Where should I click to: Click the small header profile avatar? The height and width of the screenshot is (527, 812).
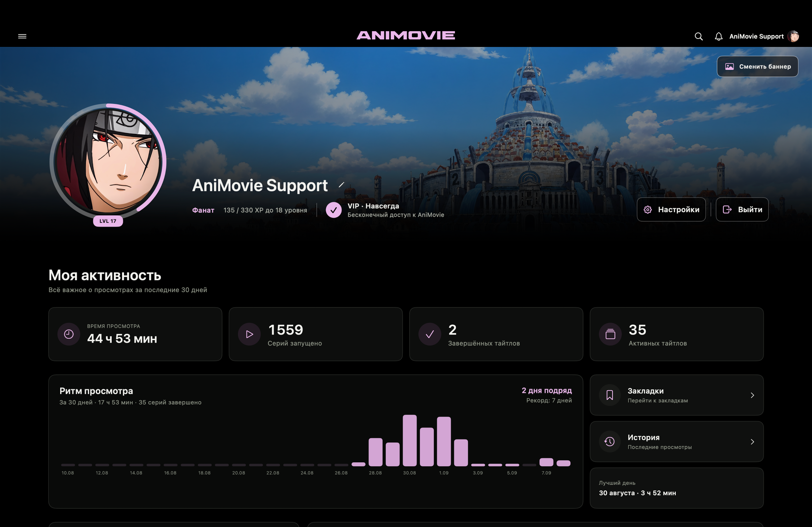793,36
